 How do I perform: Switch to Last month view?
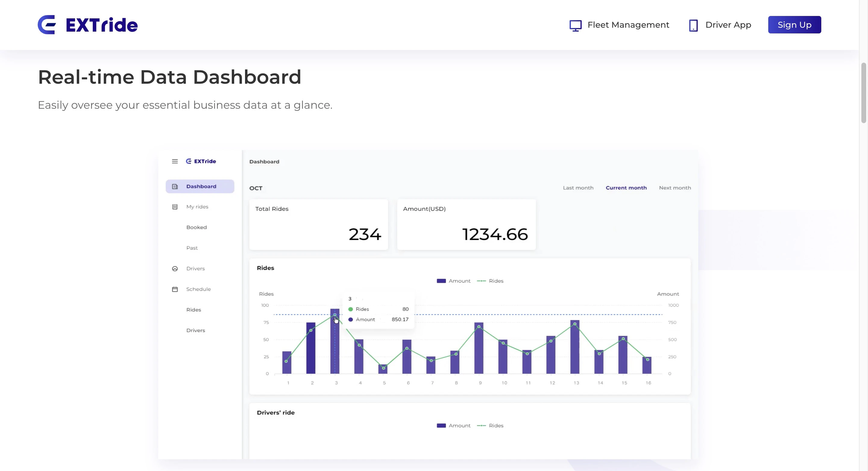pyautogui.click(x=578, y=188)
